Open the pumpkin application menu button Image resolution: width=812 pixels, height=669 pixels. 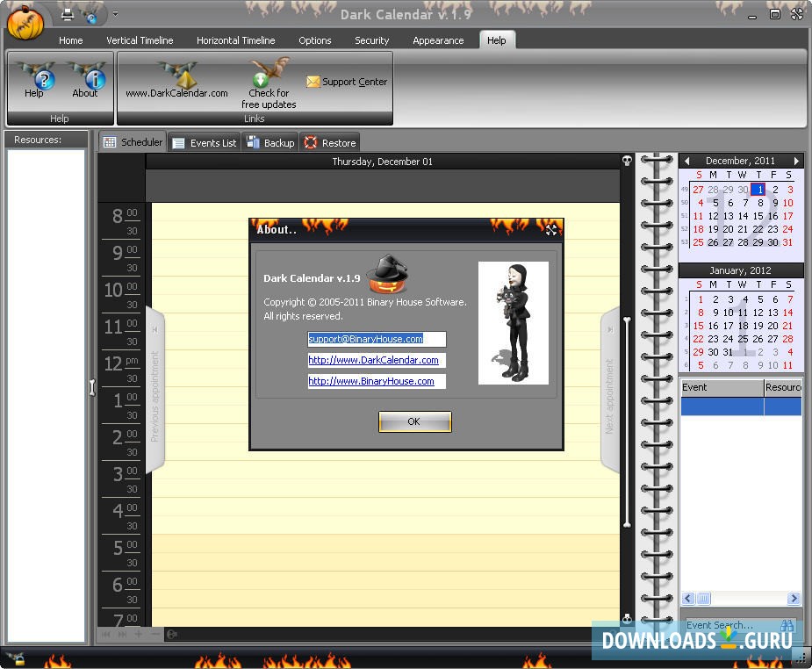[25, 22]
